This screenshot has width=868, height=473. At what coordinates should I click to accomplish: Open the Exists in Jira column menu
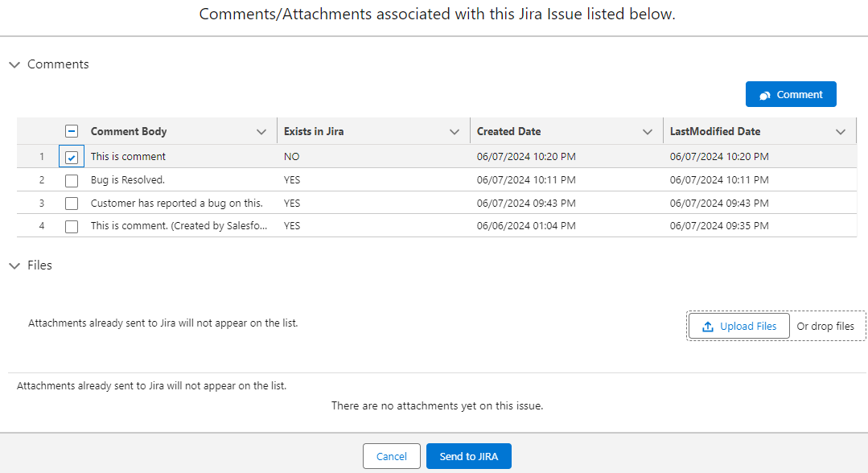pos(455,132)
